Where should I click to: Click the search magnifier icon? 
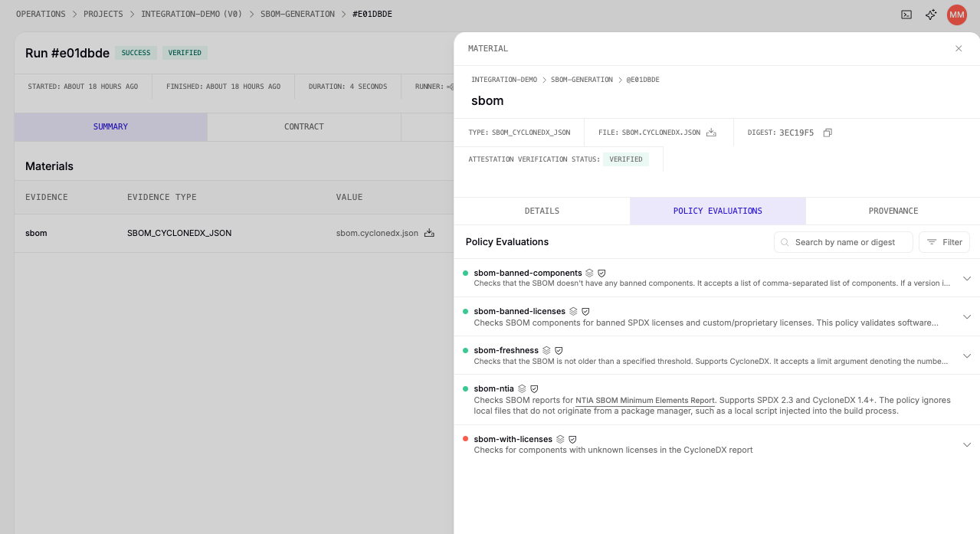coord(785,242)
